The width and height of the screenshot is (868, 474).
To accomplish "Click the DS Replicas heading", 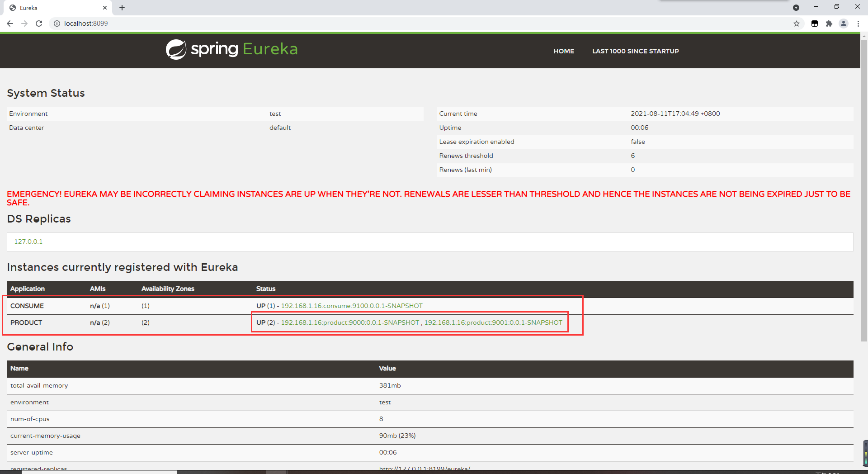I will pyautogui.click(x=39, y=218).
